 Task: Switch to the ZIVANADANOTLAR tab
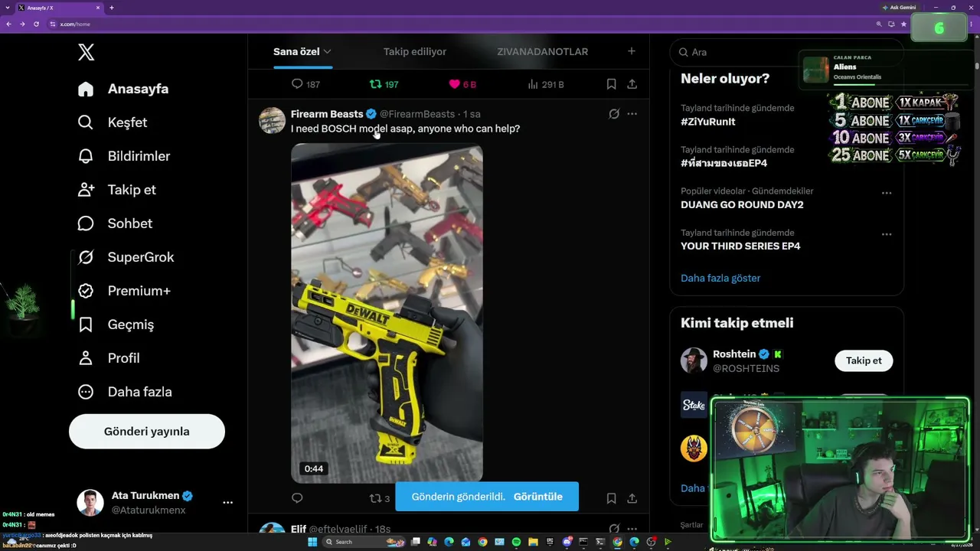(543, 52)
